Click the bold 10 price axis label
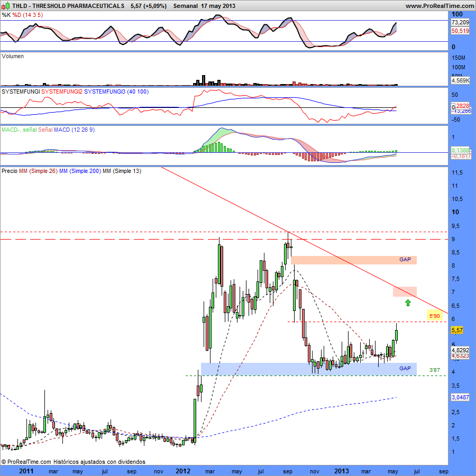Image resolution: width=476 pixels, height=476 pixels. pyautogui.click(x=455, y=212)
